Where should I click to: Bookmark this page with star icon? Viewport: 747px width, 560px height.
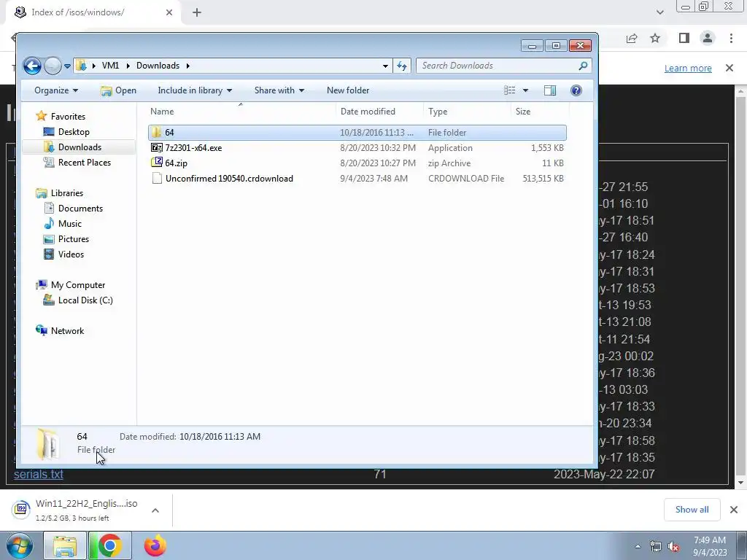(x=655, y=38)
